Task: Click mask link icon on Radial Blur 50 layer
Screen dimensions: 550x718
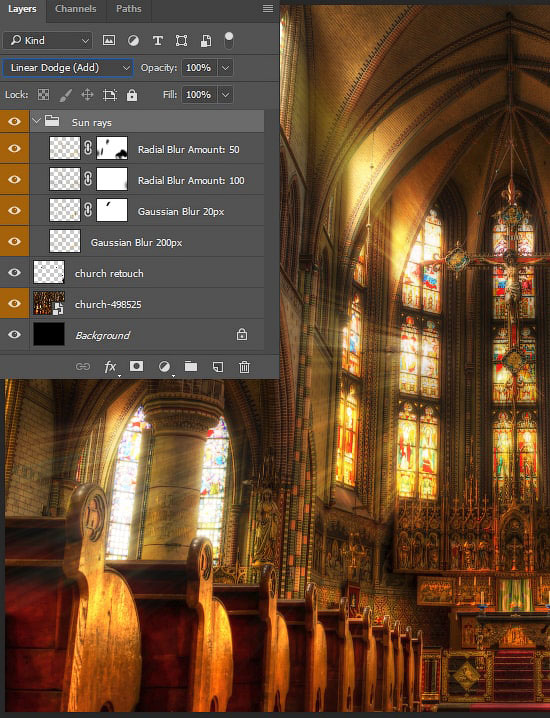Action: coord(88,148)
